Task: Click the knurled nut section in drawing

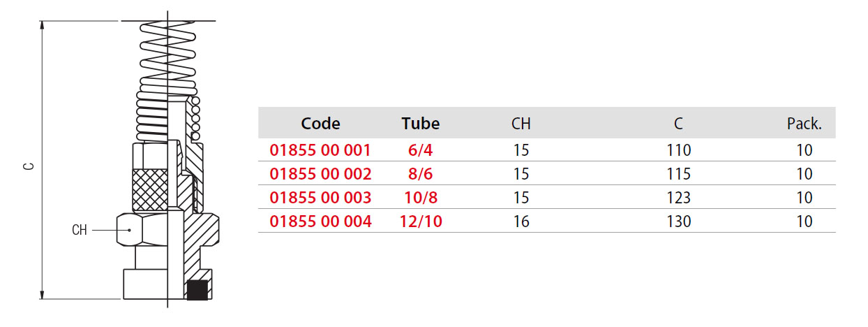Action: [150, 190]
